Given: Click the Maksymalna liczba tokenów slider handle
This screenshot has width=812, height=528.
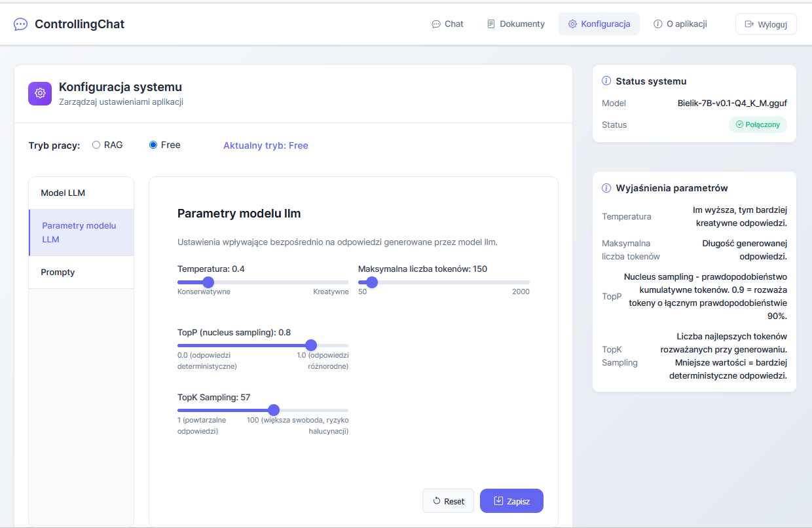Looking at the screenshot, I should click(x=372, y=282).
